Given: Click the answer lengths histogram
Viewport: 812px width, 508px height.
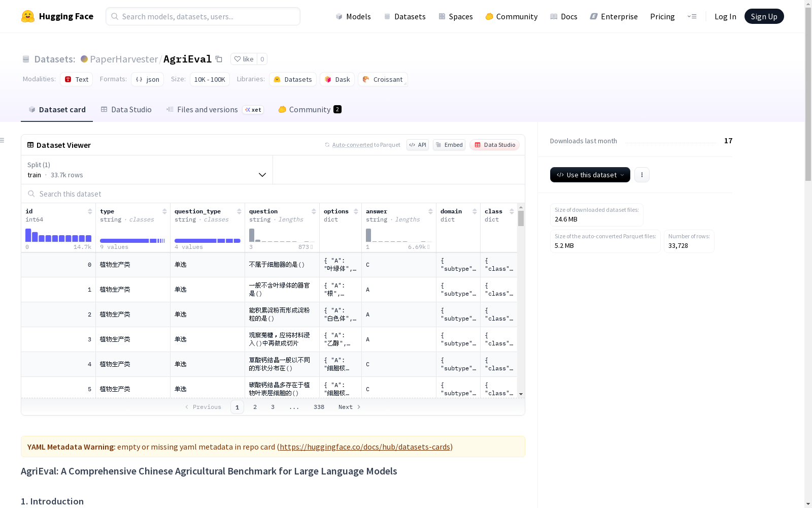Looking at the screenshot, I should tap(399, 235).
